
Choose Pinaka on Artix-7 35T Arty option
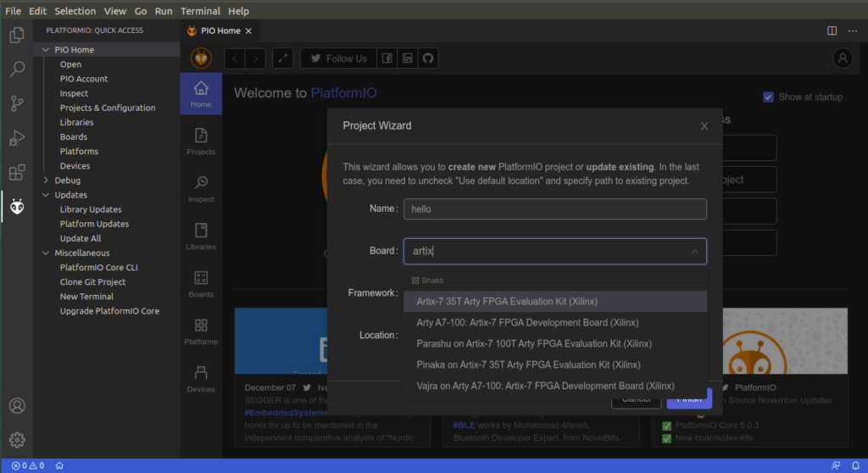555,364
